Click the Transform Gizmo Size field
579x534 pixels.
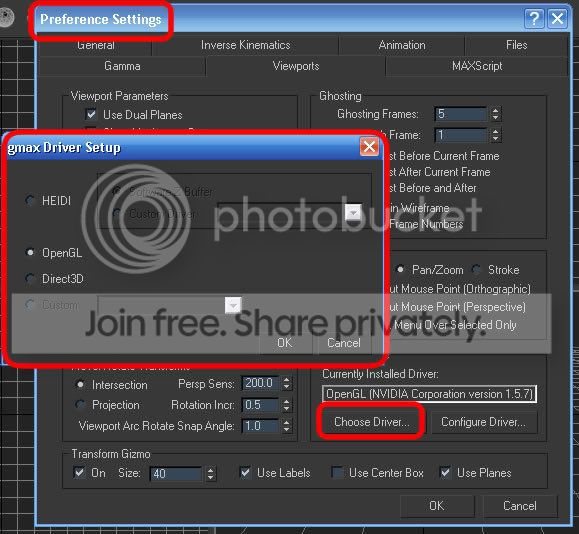175,473
